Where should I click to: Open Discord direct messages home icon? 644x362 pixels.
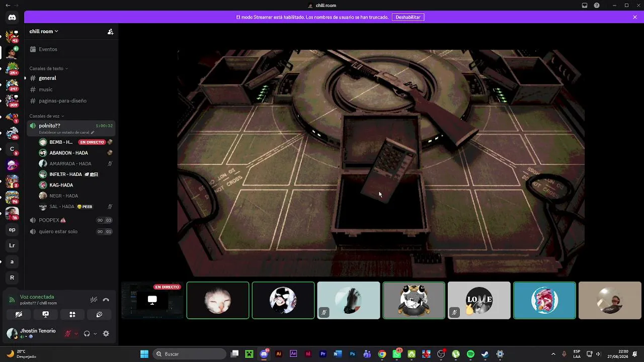coord(12,18)
